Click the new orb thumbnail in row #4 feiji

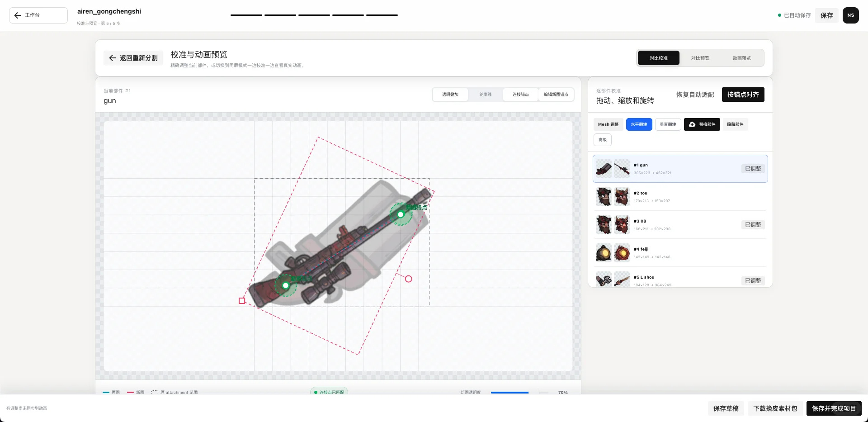click(622, 253)
